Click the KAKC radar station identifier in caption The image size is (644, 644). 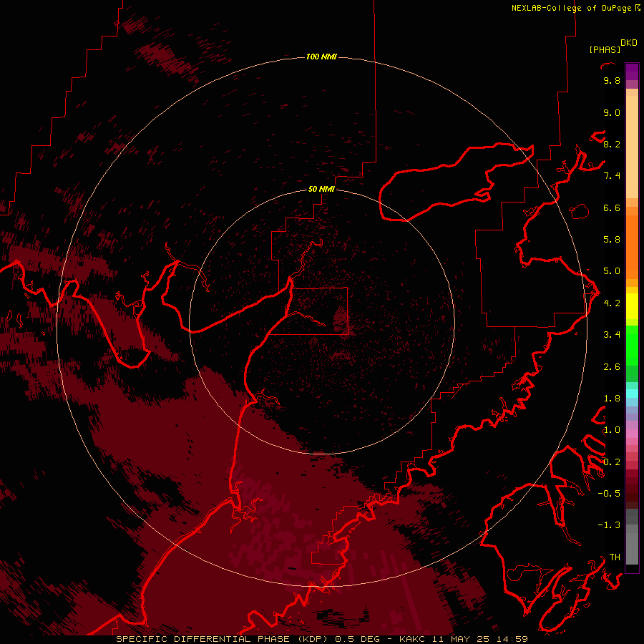pos(412,639)
